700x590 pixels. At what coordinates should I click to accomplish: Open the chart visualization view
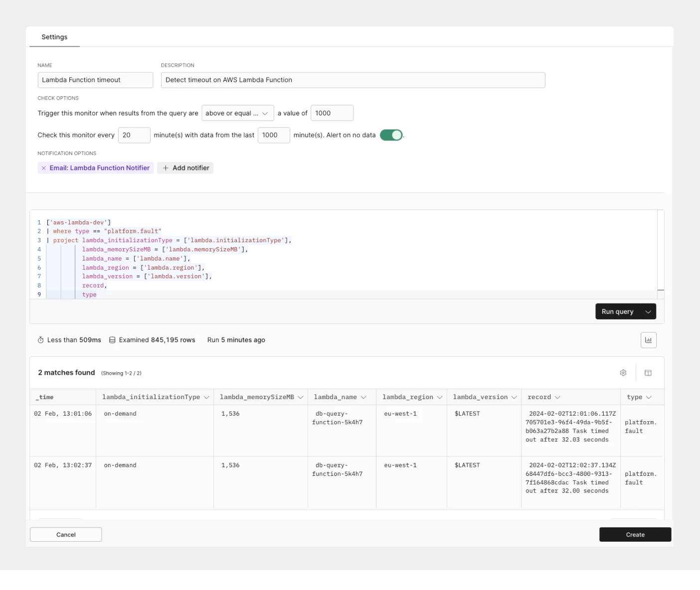click(649, 340)
